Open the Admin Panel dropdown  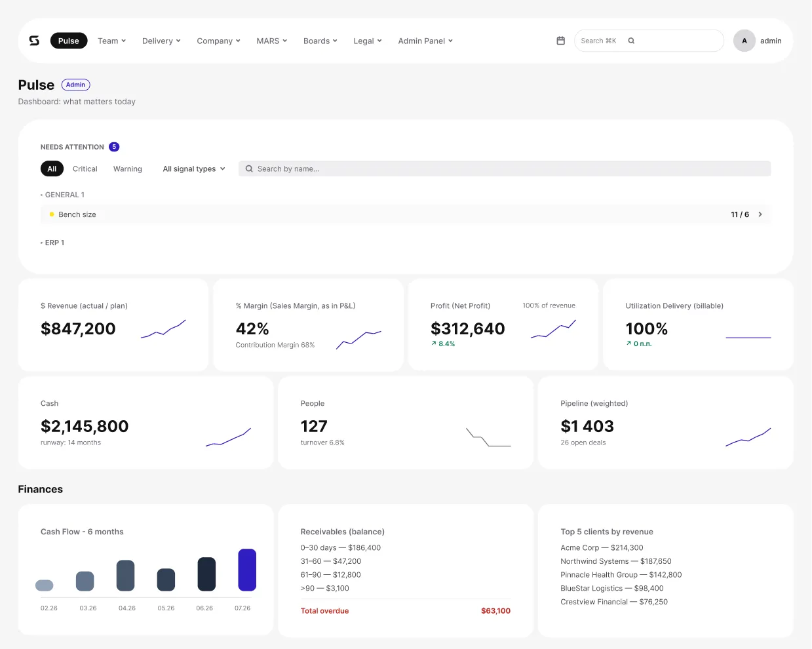(x=425, y=41)
